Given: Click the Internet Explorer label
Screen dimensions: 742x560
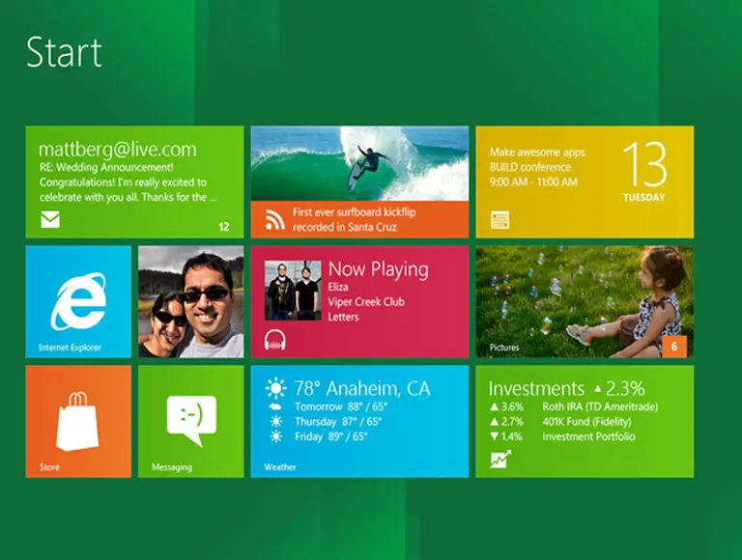Looking at the screenshot, I should click(70, 348).
